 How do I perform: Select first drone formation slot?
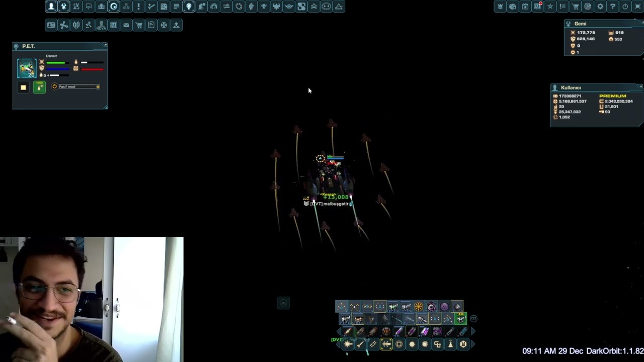[x=342, y=306]
